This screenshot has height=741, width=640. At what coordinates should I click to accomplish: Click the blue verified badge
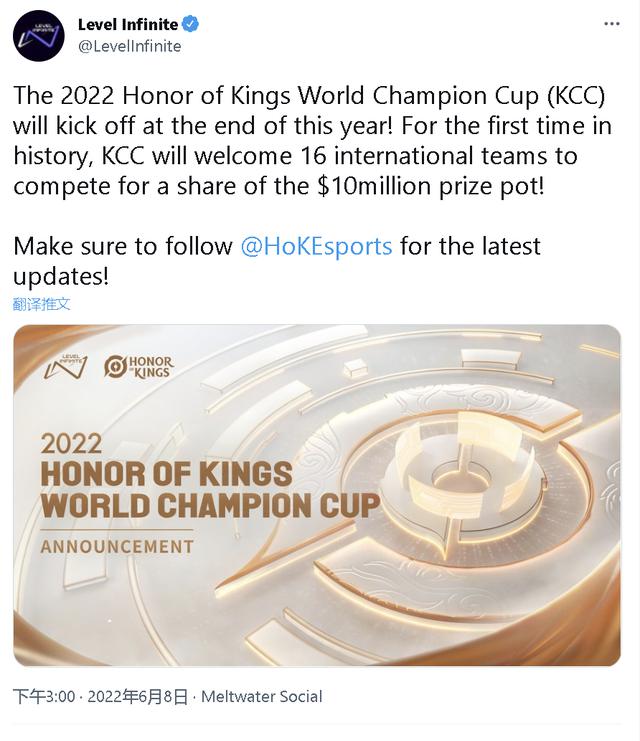click(x=190, y=24)
